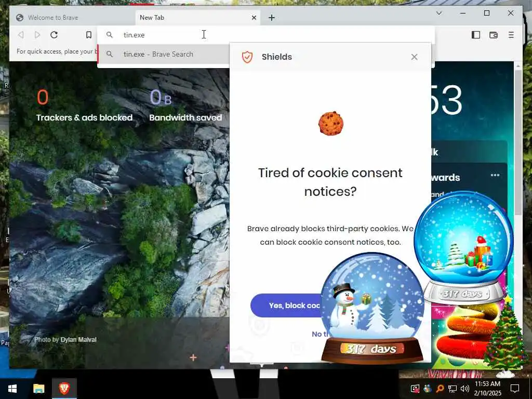
Task: Open the orange magnifier tray icon
Action: tap(440, 389)
